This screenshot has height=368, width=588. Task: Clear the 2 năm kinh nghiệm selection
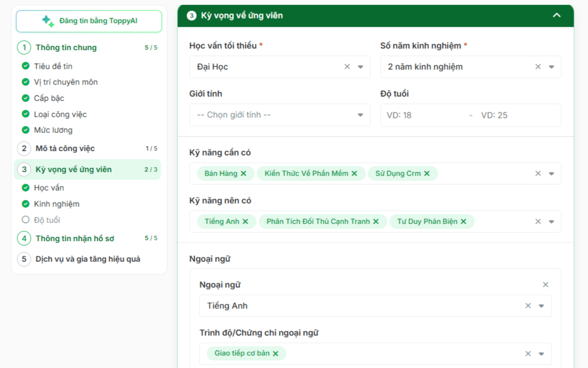click(538, 67)
